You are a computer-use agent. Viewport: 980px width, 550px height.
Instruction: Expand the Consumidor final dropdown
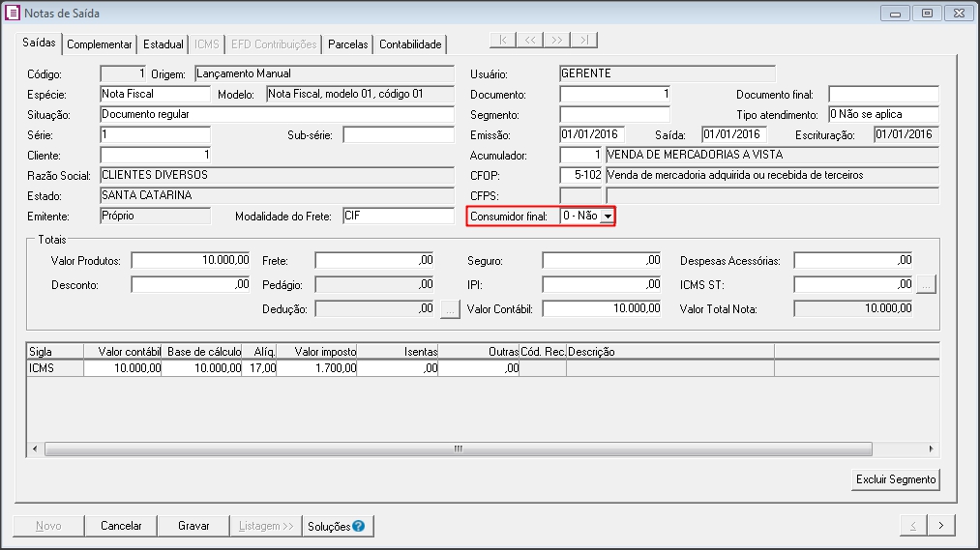click(x=607, y=217)
